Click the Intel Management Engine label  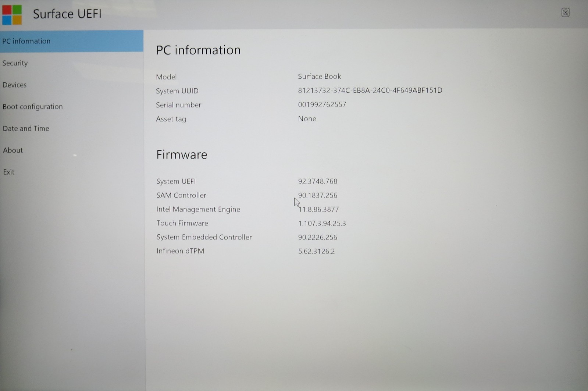pyautogui.click(x=198, y=209)
